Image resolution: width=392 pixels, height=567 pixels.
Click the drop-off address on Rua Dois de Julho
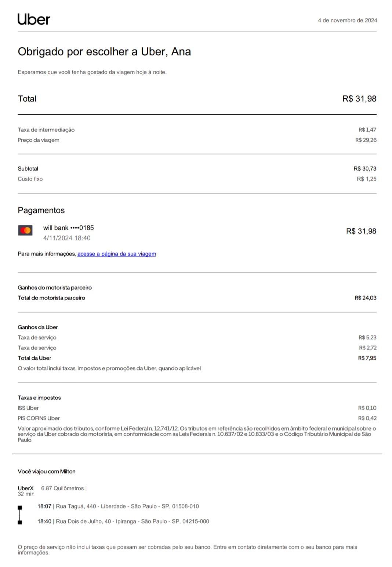pos(132,521)
